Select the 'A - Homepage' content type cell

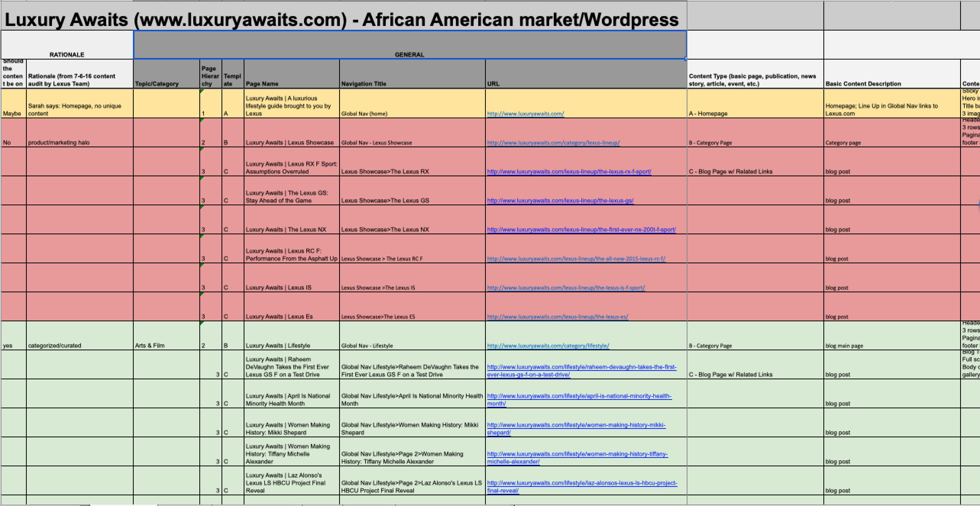(x=755, y=103)
